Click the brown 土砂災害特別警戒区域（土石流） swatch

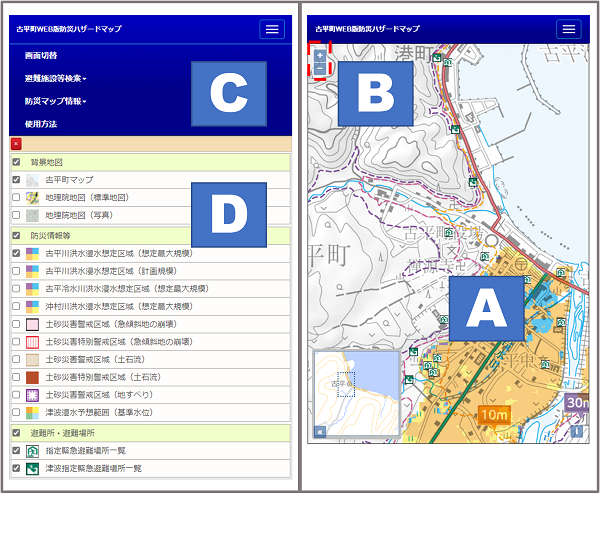tap(32, 377)
